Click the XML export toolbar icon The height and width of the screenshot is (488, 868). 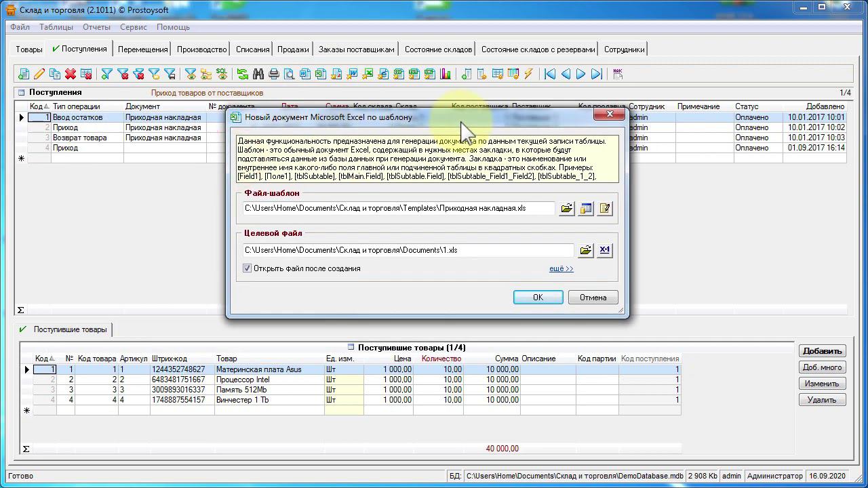pos(430,74)
